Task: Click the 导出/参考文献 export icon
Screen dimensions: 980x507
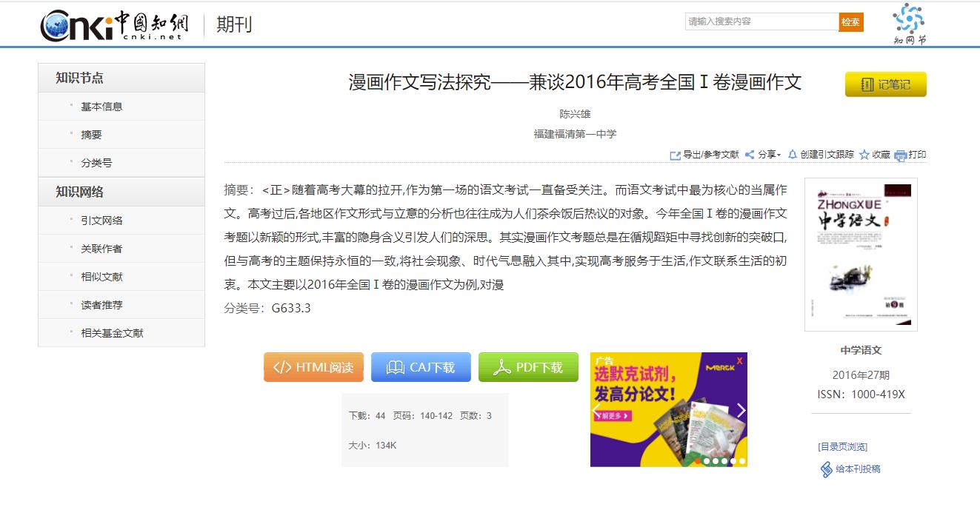Action: pyautogui.click(x=676, y=155)
